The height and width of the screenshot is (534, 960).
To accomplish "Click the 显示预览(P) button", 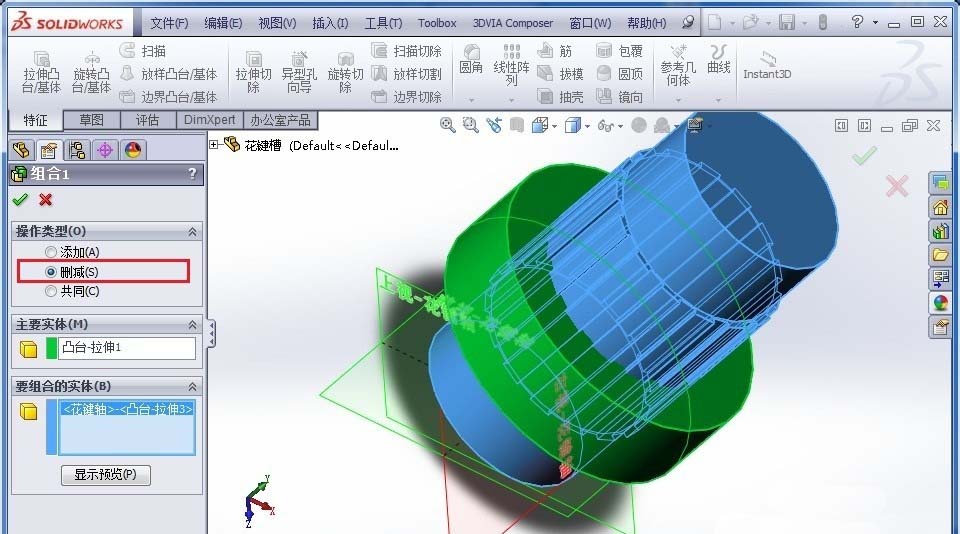I will click(105, 475).
